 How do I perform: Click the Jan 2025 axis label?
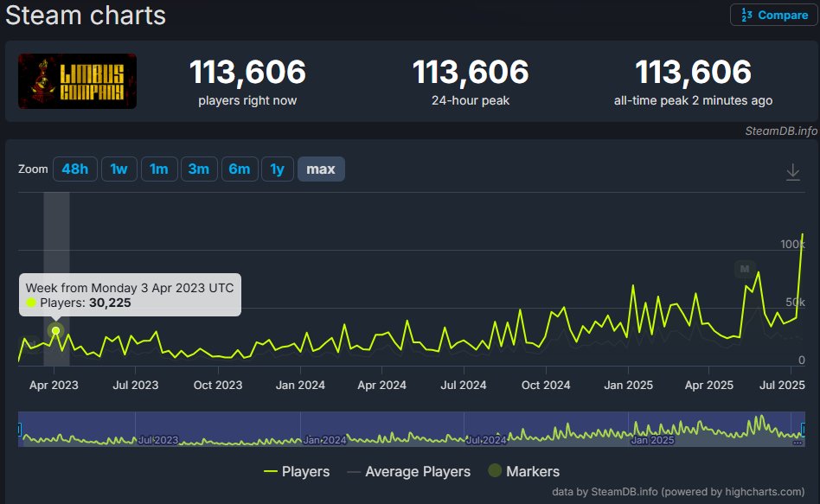629,386
